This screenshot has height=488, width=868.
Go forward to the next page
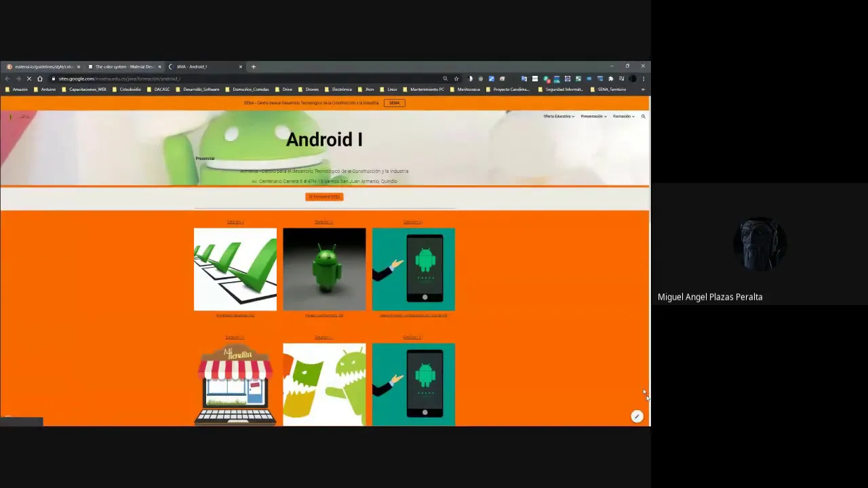pyautogui.click(x=18, y=79)
